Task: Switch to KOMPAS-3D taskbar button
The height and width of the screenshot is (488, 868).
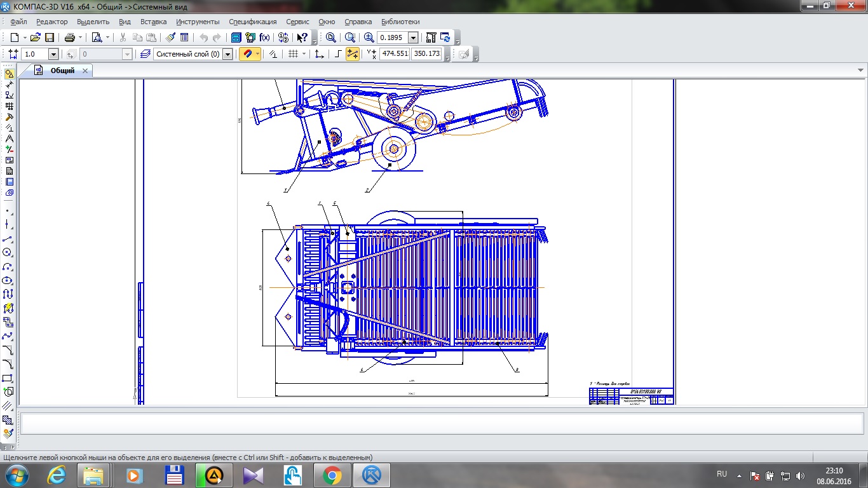Action: pos(371,475)
